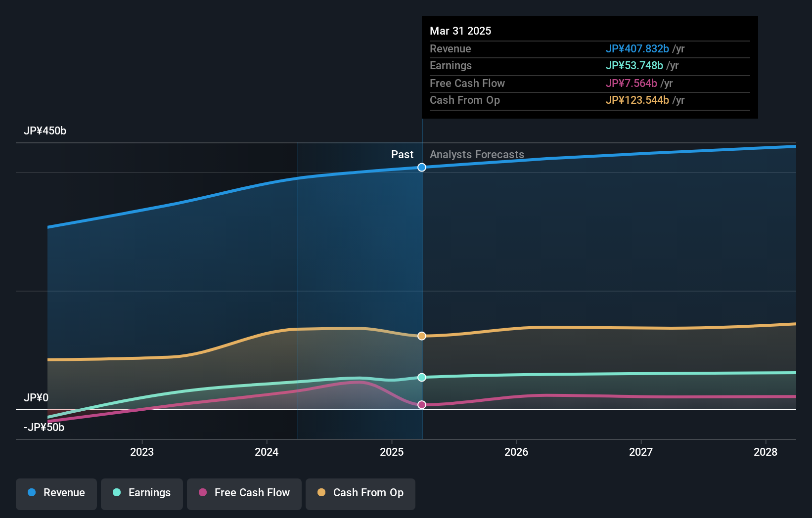Image resolution: width=812 pixels, height=518 pixels.
Task: Click the blue Revenue data point marker
Action: click(x=422, y=168)
